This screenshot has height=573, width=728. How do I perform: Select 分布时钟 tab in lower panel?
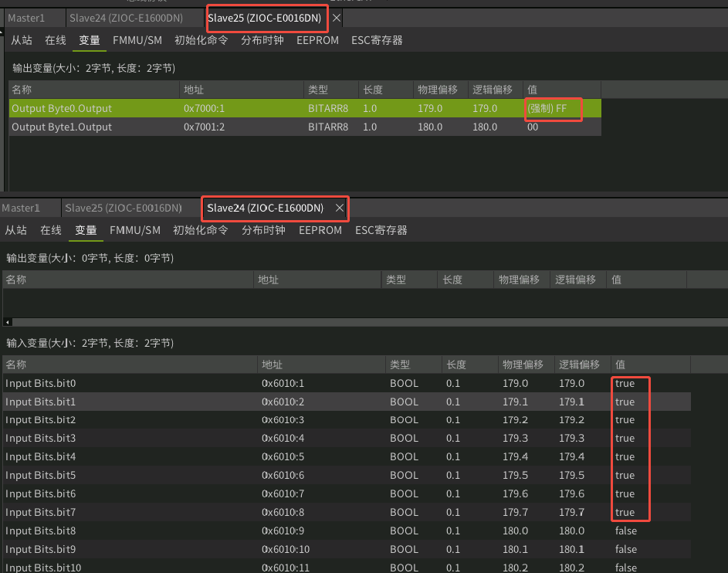(263, 230)
